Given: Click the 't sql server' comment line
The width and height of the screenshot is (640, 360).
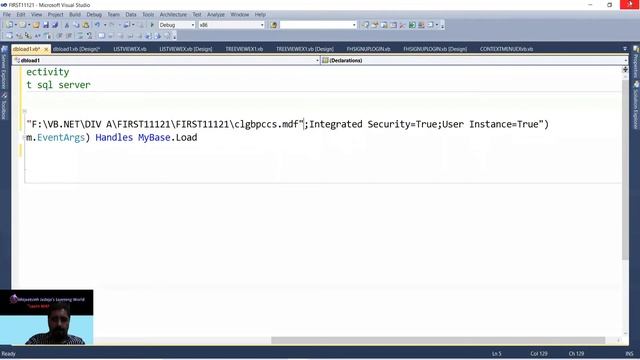Looking at the screenshot, I should point(58,85).
